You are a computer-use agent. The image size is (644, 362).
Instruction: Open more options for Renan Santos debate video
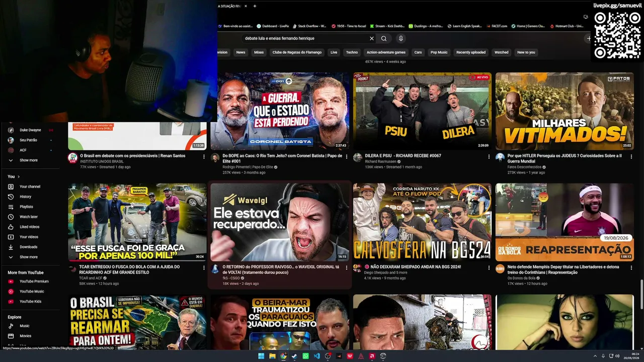(x=204, y=157)
